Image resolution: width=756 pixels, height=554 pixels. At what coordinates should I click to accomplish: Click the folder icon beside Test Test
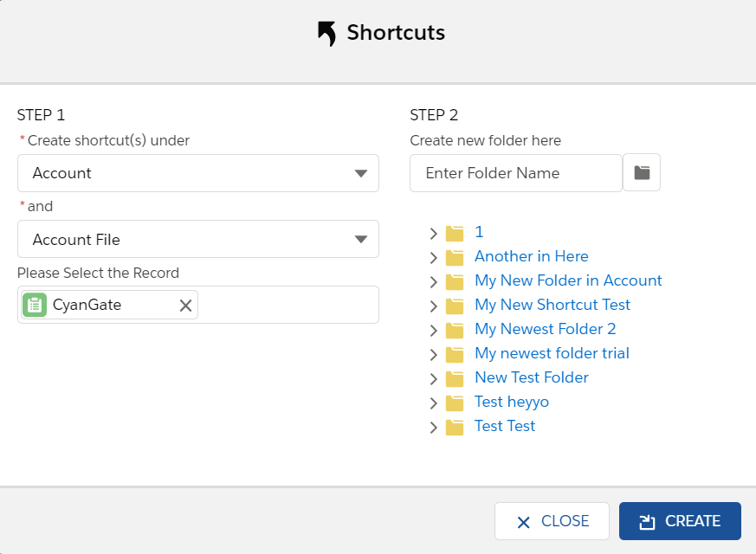coord(455,427)
